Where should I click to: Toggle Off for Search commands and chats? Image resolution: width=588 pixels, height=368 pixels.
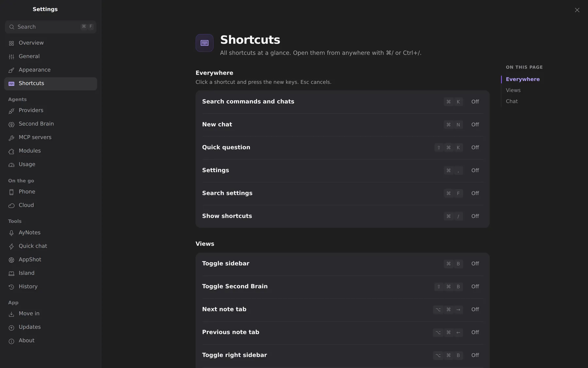(x=475, y=102)
